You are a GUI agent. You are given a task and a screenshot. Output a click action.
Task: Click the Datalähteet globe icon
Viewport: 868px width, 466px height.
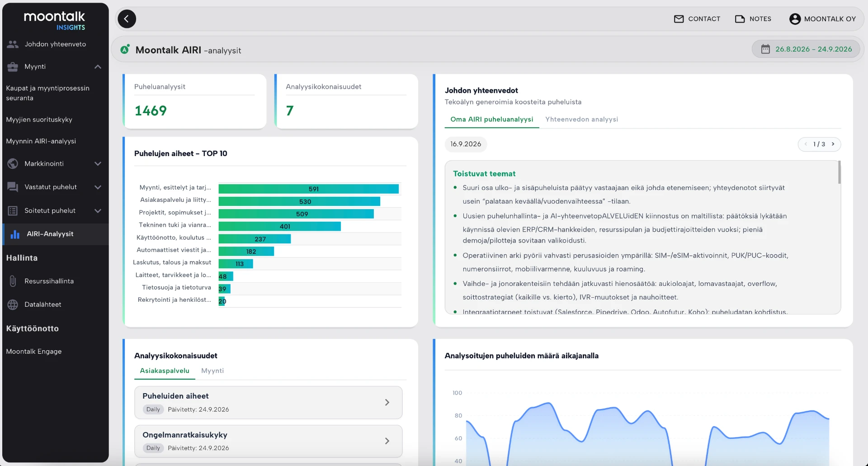tap(13, 304)
